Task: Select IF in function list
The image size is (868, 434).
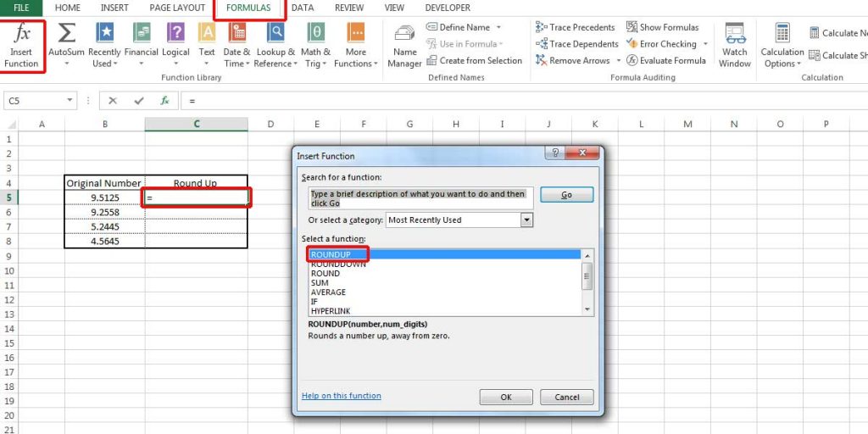Action: (444, 302)
